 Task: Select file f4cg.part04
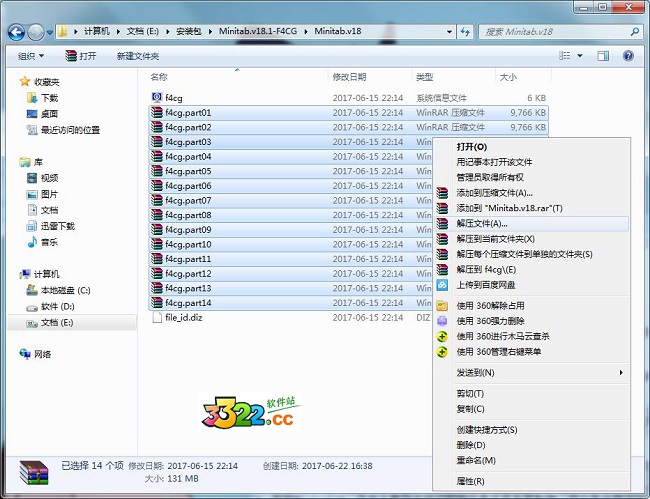[188, 157]
